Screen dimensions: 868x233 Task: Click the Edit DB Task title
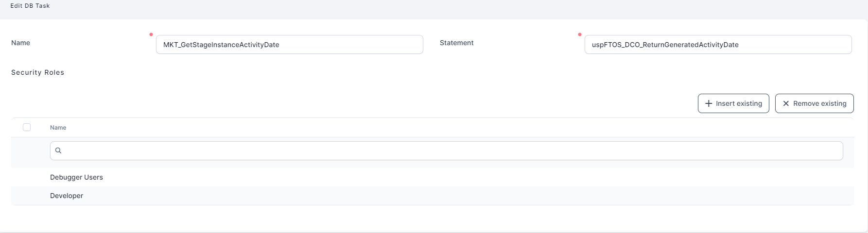pos(30,6)
